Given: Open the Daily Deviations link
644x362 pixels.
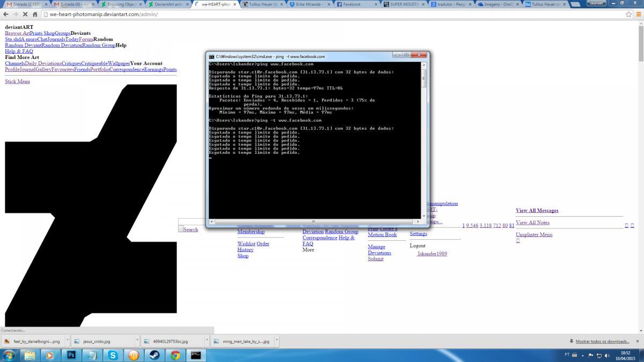Looking at the screenshot, I should [x=43, y=63].
